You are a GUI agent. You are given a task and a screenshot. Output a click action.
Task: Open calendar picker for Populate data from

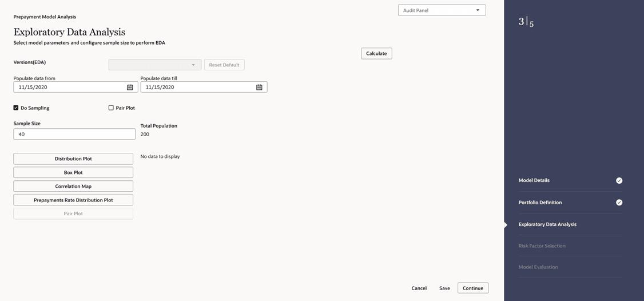(x=130, y=87)
